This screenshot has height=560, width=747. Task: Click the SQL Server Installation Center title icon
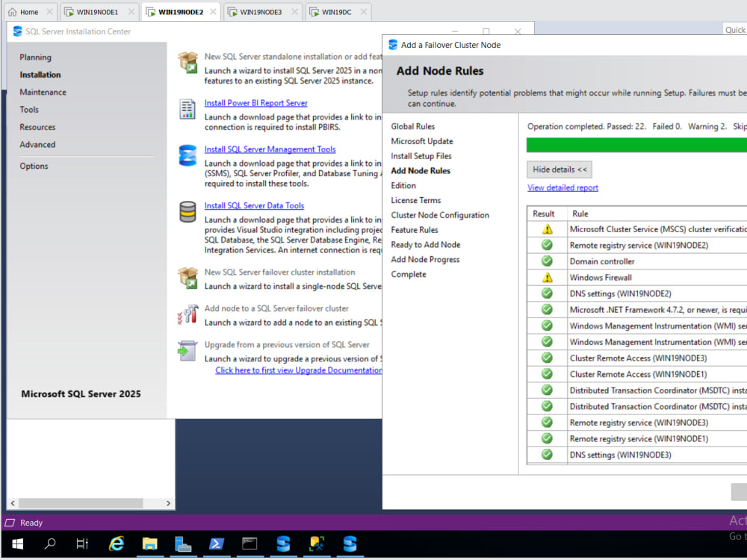pos(18,31)
